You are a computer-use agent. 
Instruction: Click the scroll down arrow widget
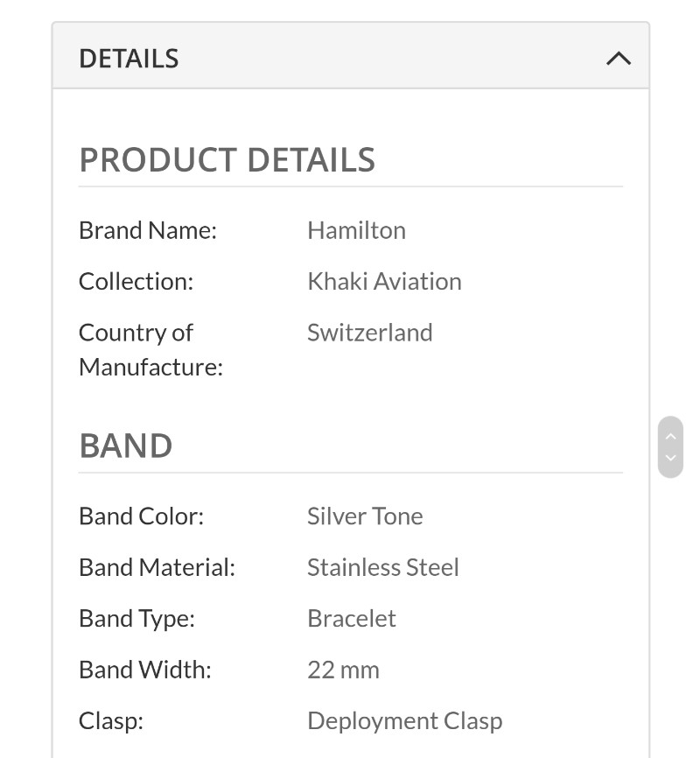(x=670, y=458)
